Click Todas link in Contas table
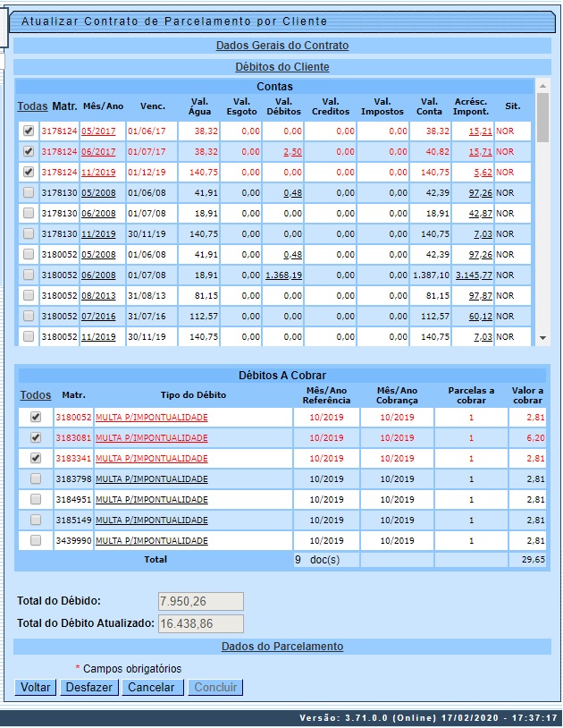The height and width of the screenshot is (728, 563). point(33,107)
